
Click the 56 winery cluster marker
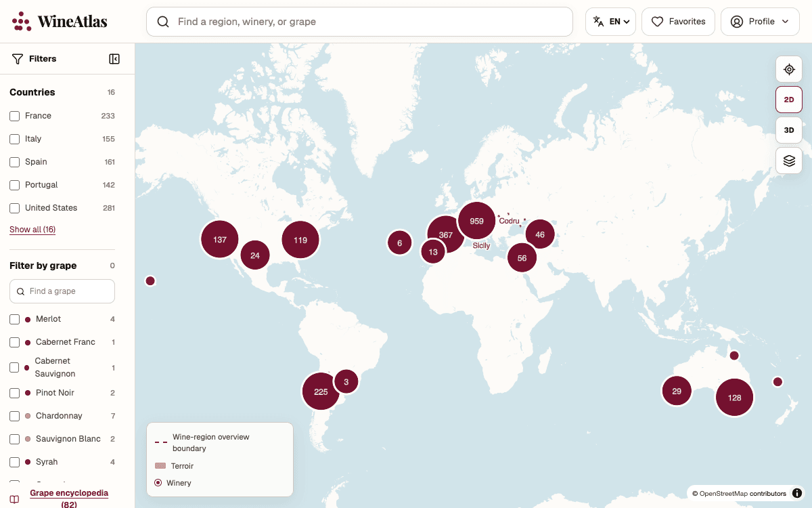point(522,257)
